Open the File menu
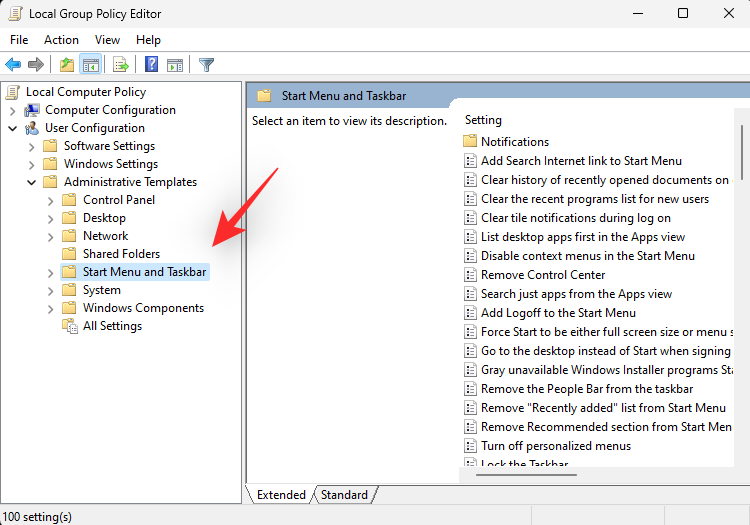The height and width of the screenshot is (525, 750). point(19,40)
